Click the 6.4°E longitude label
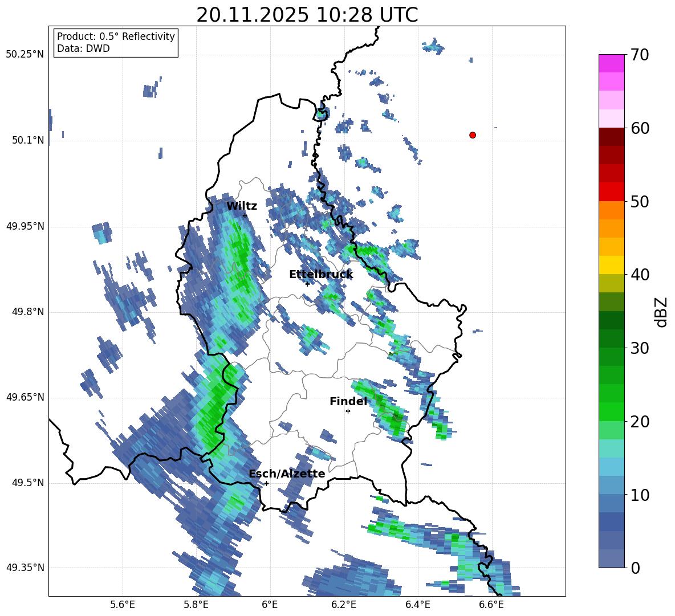This screenshot has width=675, height=616. tap(417, 605)
